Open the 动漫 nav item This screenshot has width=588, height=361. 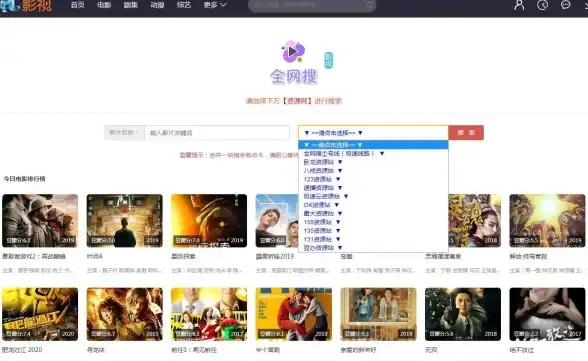tap(157, 5)
